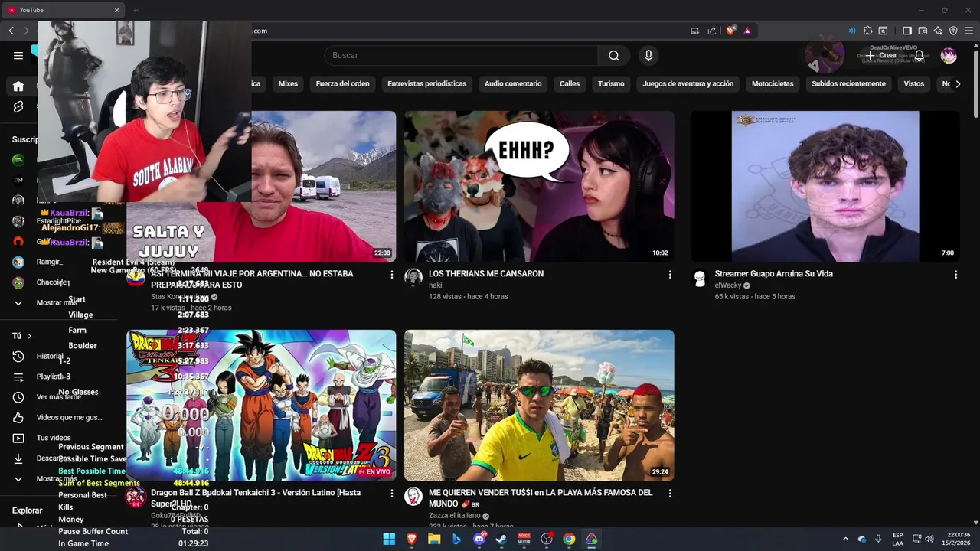Play the Dragon Ball Z Tenkaichi 3 thumbnail
Image resolution: width=980 pixels, height=551 pixels.
(x=261, y=406)
